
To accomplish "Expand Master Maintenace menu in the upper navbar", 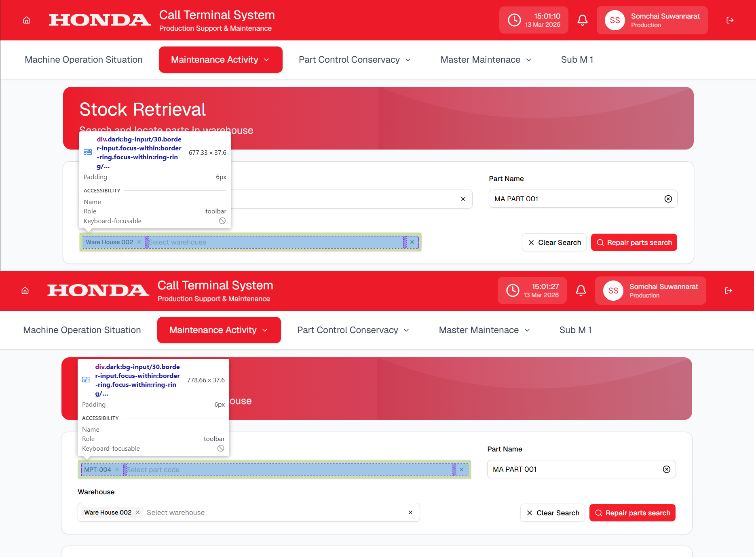I will click(x=486, y=60).
